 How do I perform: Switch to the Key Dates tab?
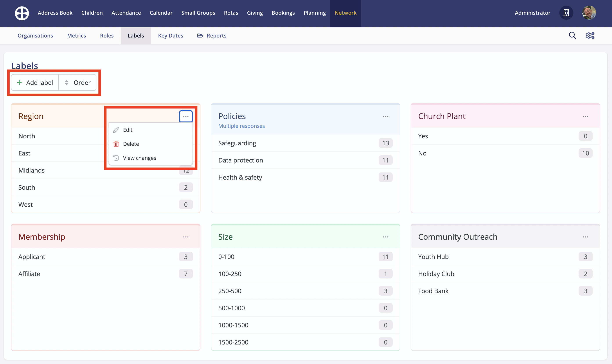click(x=170, y=36)
